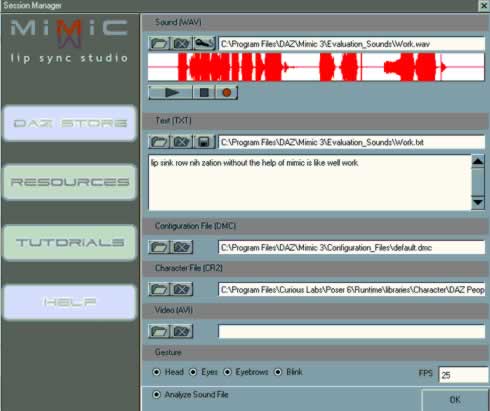Click the Character File path field
Viewport: 490px width, 411px height.
[352, 290]
